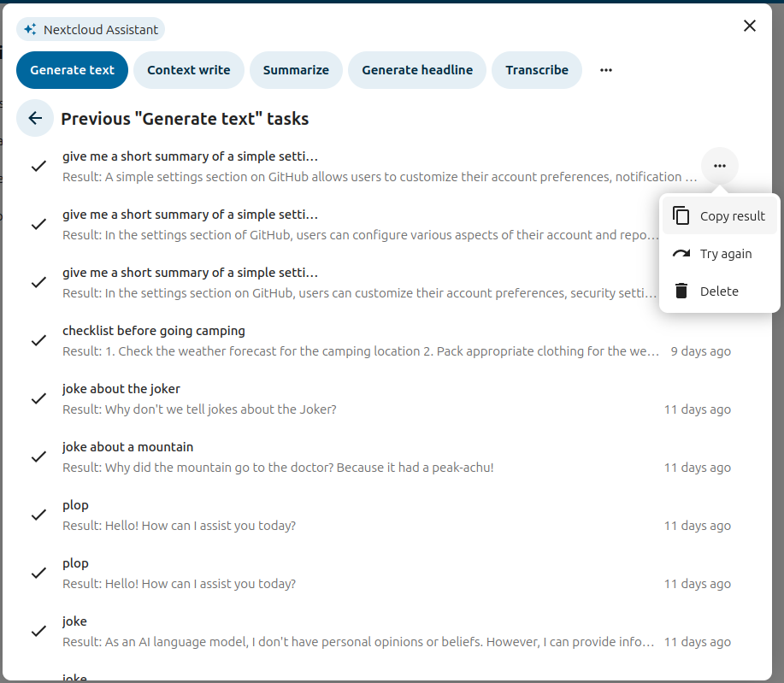Switch to the Summarize tab

296,70
